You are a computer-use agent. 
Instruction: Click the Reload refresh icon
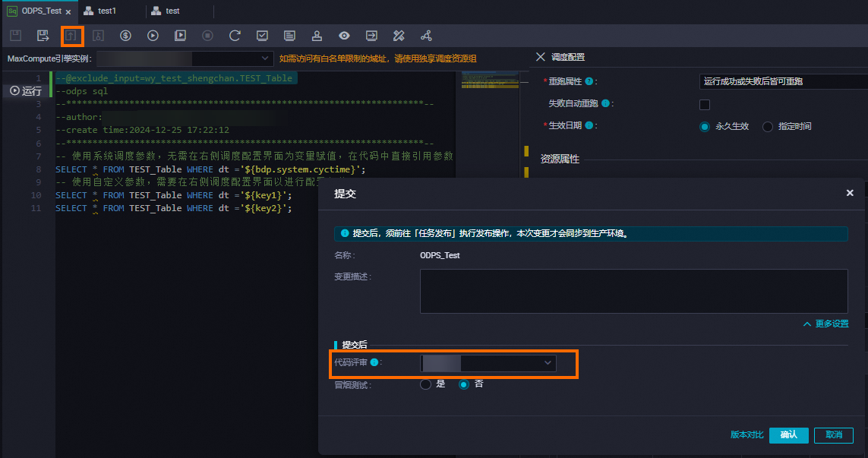tap(235, 36)
